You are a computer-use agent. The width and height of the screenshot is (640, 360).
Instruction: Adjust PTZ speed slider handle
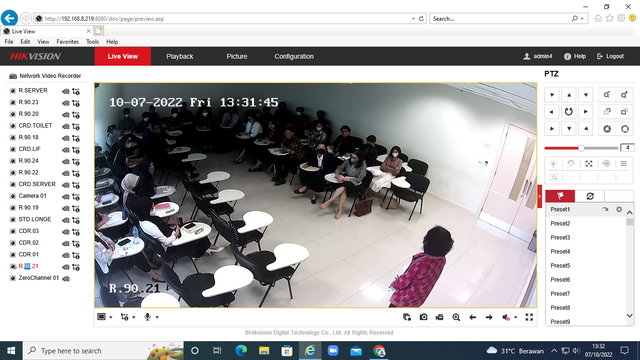tap(581, 148)
